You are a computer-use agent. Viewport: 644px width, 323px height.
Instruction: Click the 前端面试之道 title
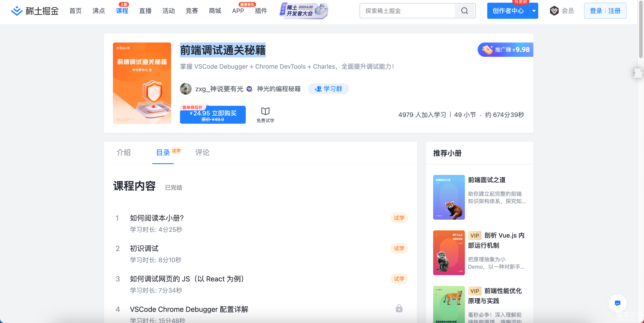487,180
